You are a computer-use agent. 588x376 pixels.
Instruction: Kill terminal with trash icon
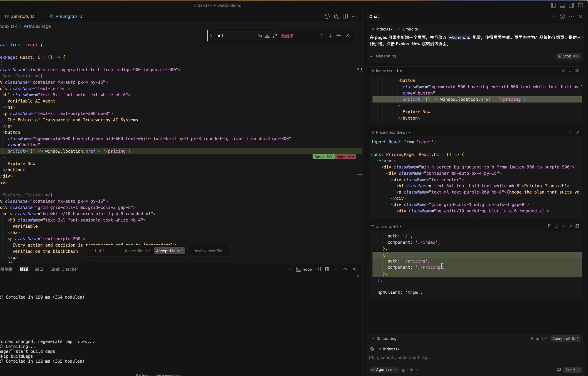tap(327, 269)
